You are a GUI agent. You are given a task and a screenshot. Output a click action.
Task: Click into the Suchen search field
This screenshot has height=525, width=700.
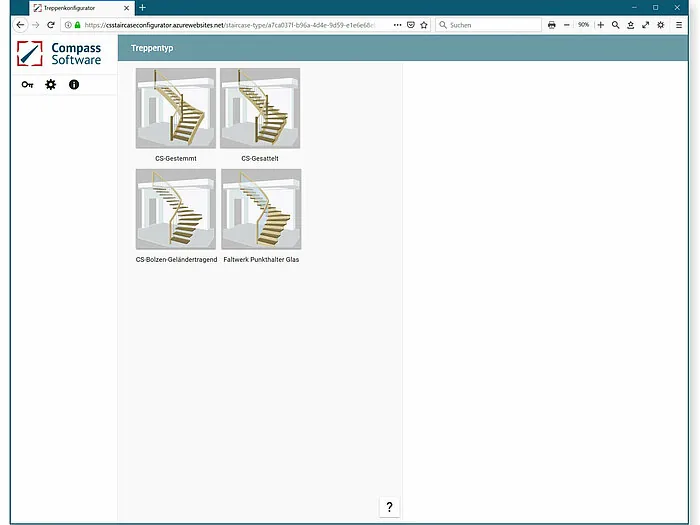pyautogui.click(x=488, y=25)
